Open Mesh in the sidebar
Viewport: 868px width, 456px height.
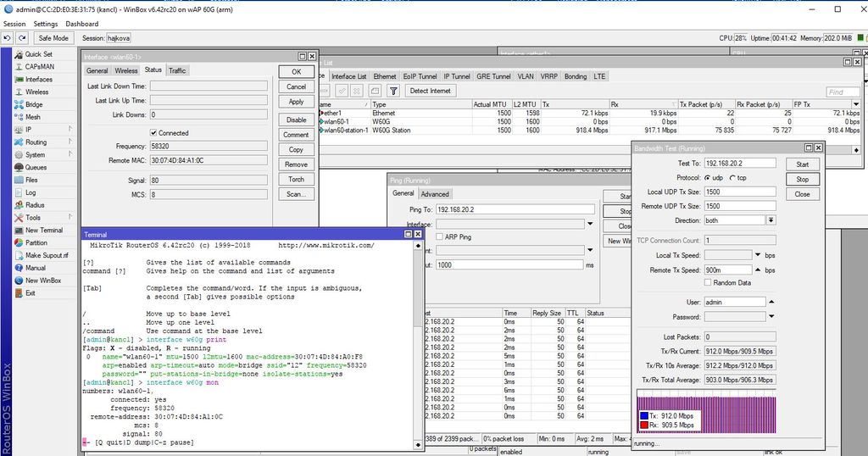point(33,117)
